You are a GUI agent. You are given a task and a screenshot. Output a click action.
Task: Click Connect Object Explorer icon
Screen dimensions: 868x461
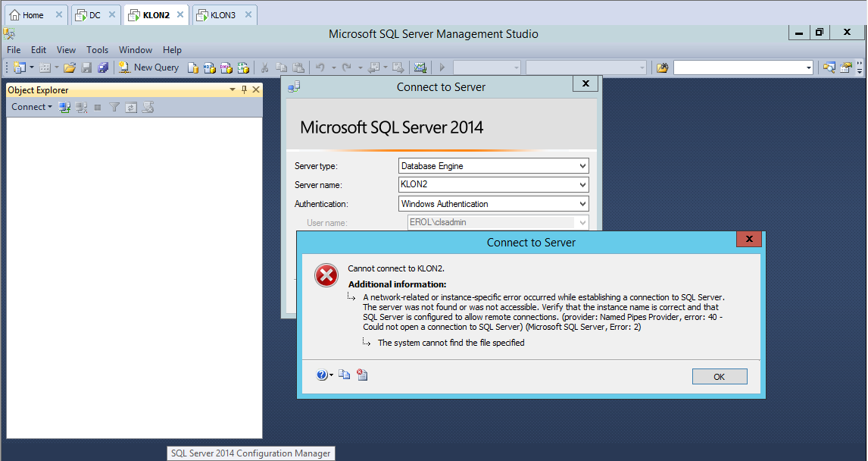(x=65, y=108)
